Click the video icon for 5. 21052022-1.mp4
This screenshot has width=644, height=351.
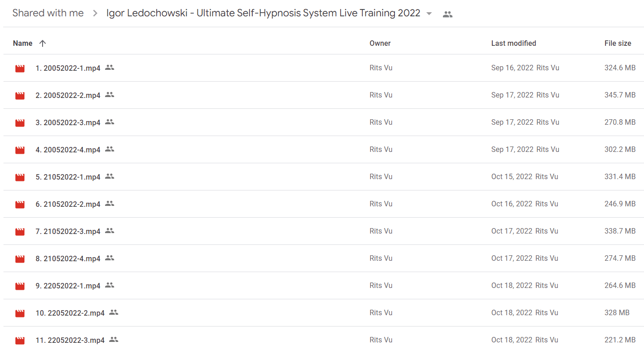coord(20,177)
